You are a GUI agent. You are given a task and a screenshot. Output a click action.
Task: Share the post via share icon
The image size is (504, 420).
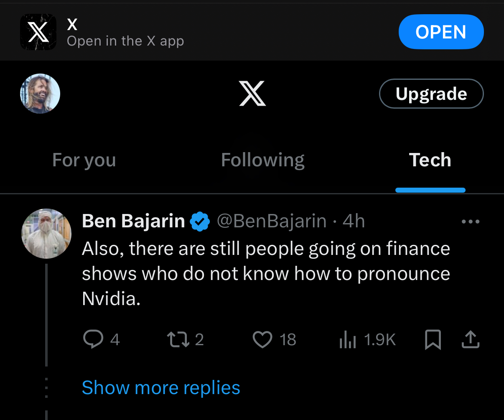(x=471, y=339)
